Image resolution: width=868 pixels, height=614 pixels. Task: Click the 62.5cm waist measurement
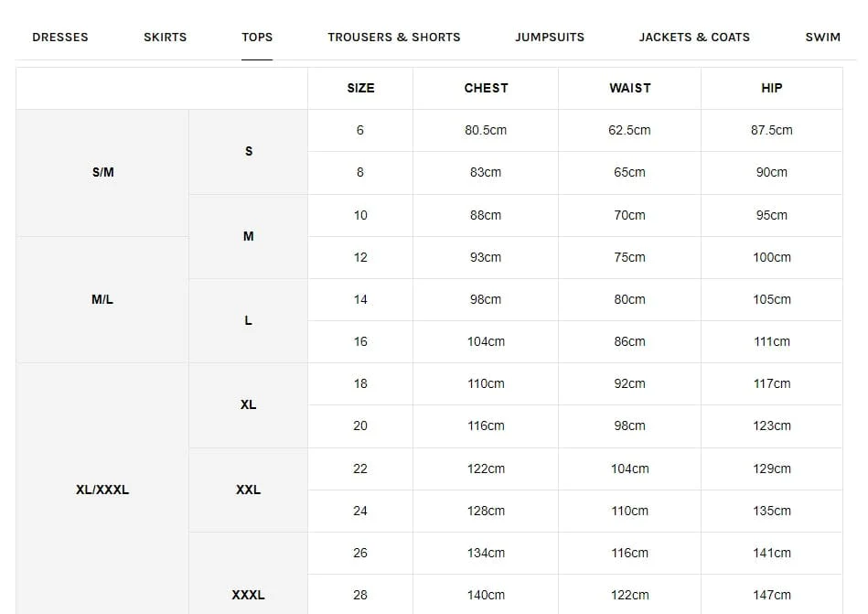(x=629, y=130)
